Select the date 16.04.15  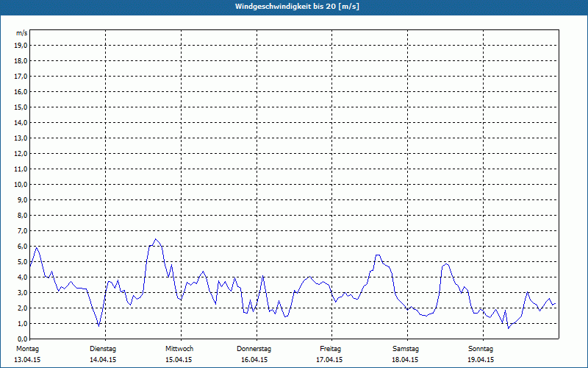click(254, 360)
